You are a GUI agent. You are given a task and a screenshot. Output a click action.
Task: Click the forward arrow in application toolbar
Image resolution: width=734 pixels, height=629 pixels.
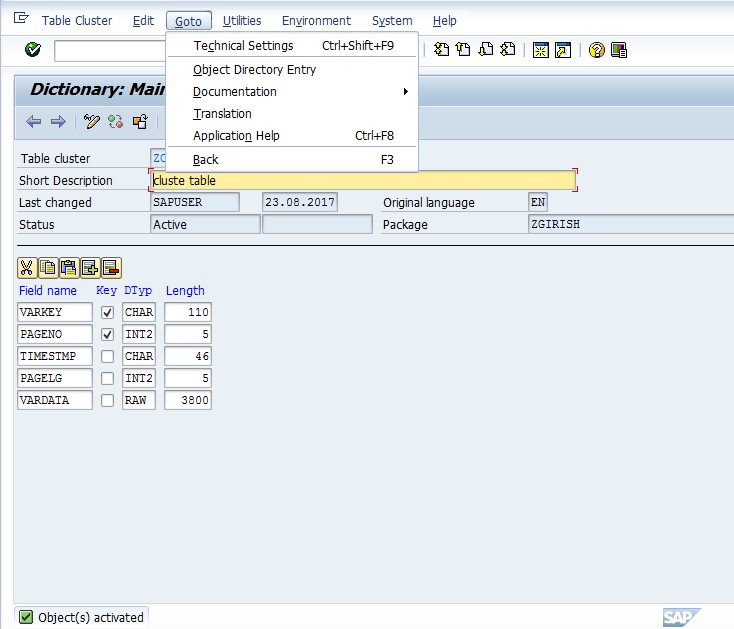[x=58, y=122]
